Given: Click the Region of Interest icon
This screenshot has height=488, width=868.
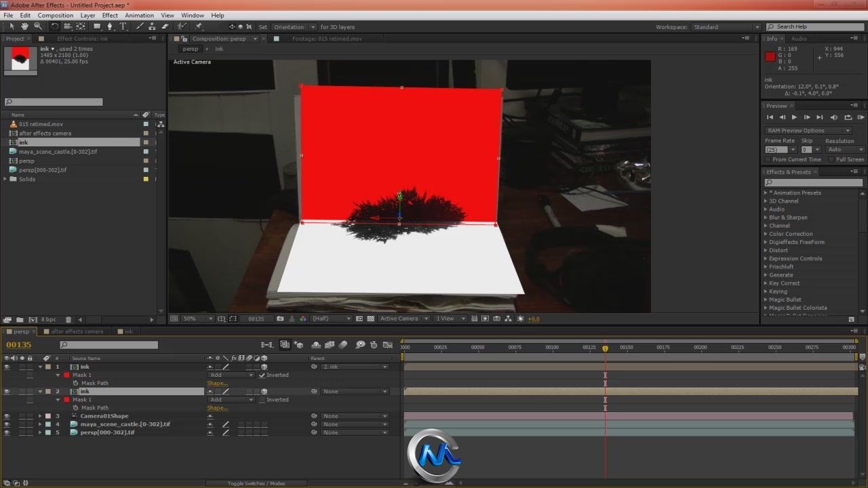Looking at the screenshot, I should click(359, 319).
